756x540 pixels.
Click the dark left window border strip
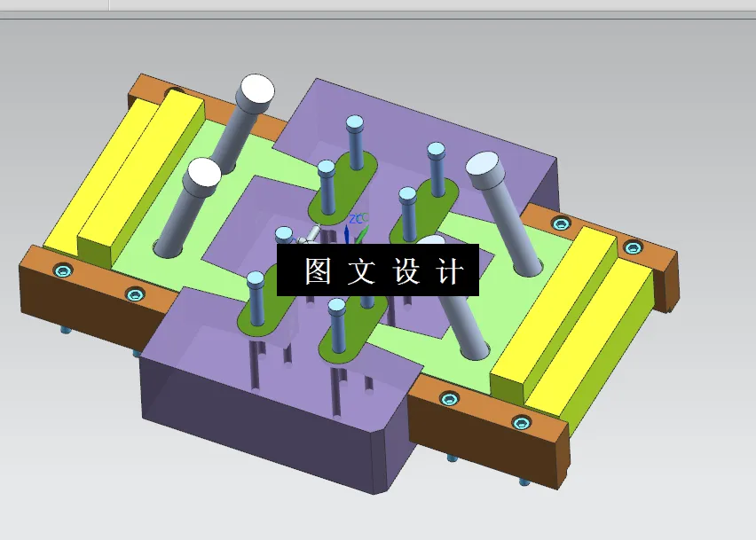pyautogui.click(x=4, y=266)
